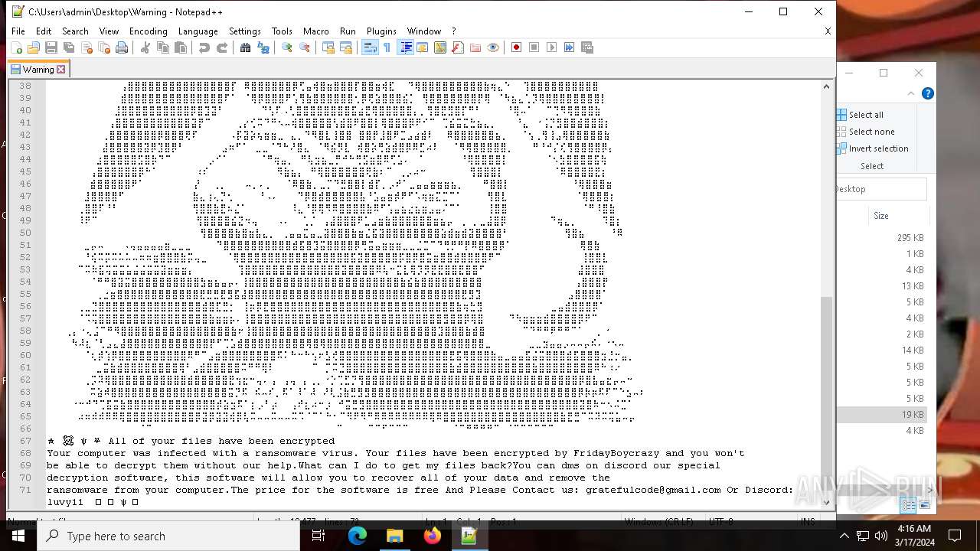Image resolution: width=980 pixels, height=551 pixels.
Task: Open the Settings menu
Action: pyautogui.click(x=245, y=31)
